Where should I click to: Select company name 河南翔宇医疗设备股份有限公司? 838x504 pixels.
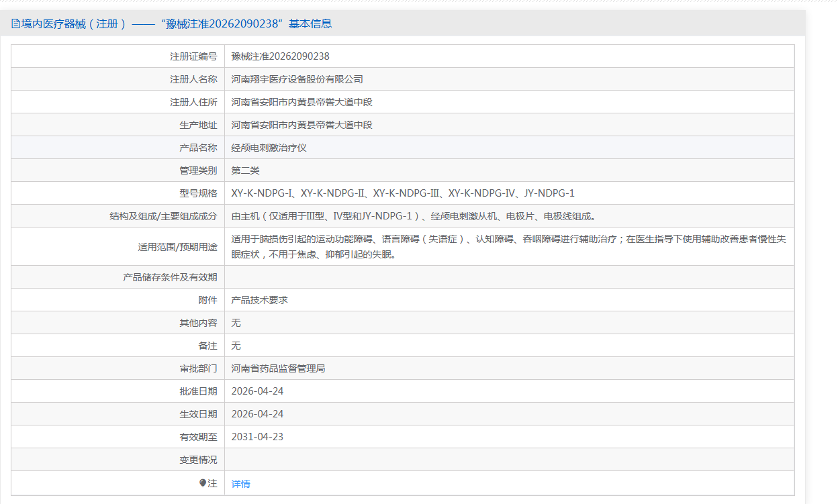(x=297, y=79)
